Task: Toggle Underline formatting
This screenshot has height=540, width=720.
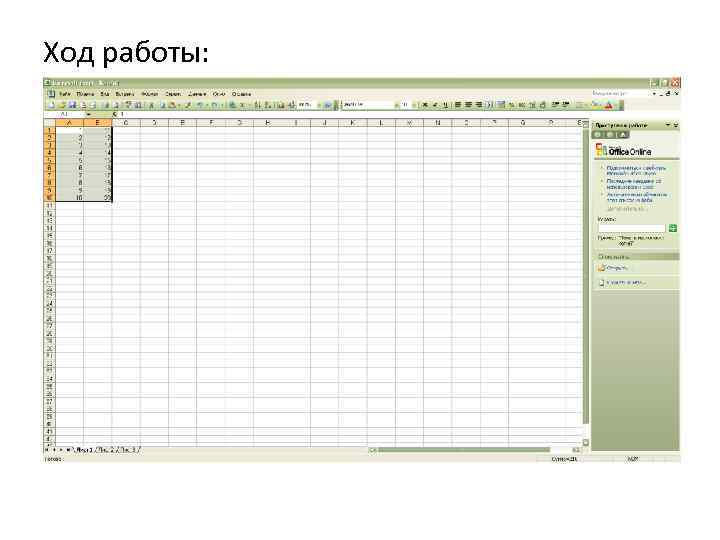Action: (x=445, y=105)
